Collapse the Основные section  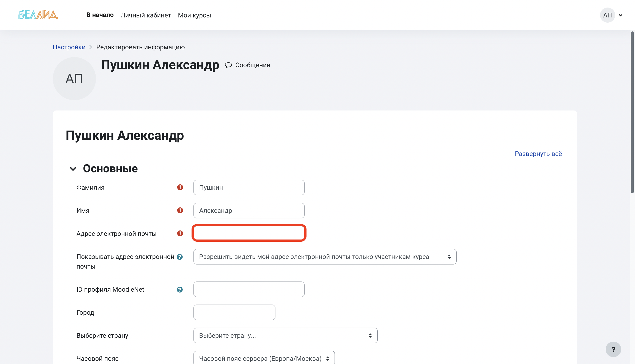point(73,169)
